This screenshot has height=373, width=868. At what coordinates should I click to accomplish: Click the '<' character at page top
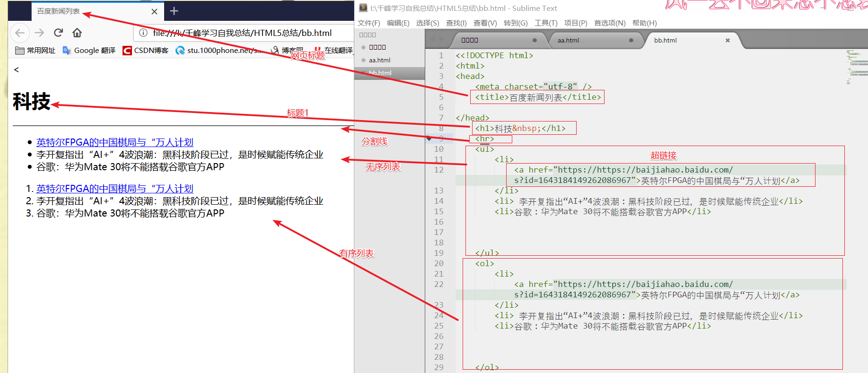[x=17, y=69]
